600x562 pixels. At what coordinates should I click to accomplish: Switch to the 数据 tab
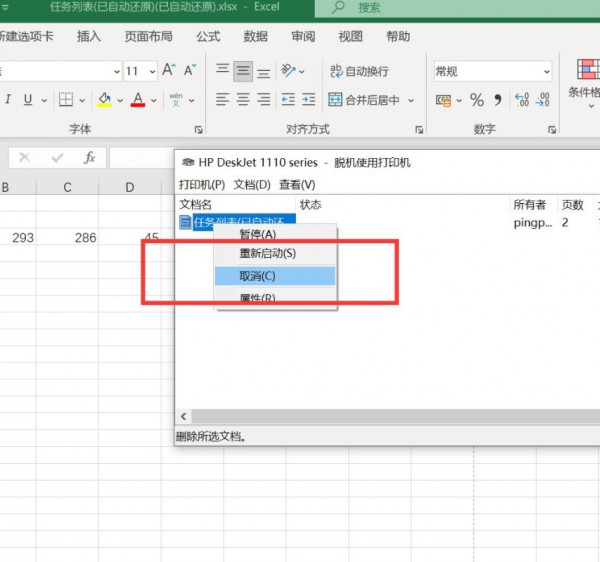256,36
